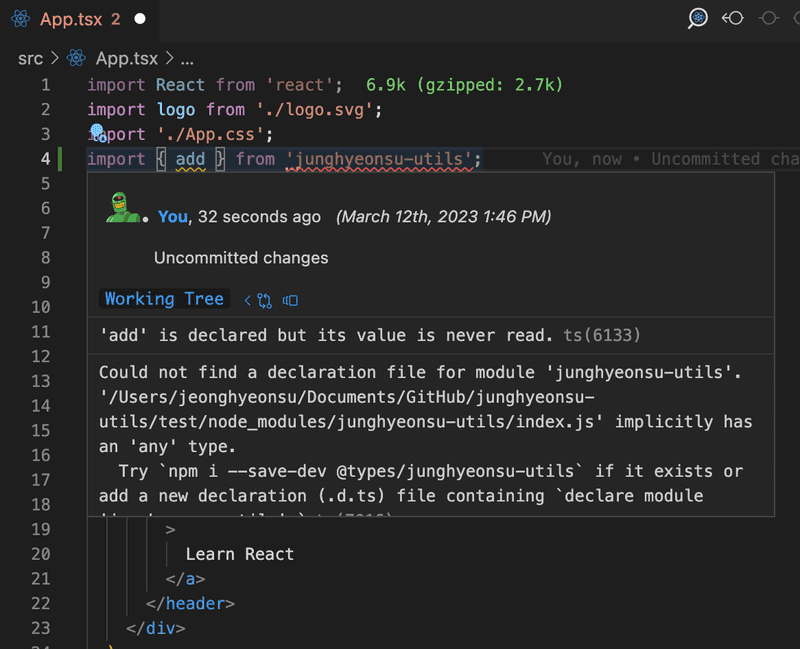Click 'React' identifier on line 1
The height and width of the screenshot is (649, 800).
[180, 85]
